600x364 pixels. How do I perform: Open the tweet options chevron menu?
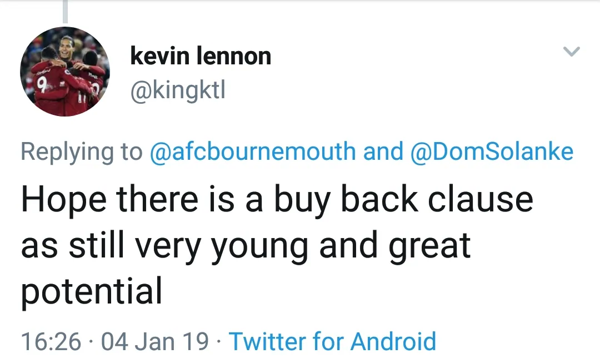pyautogui.click(x=571, y=52)
